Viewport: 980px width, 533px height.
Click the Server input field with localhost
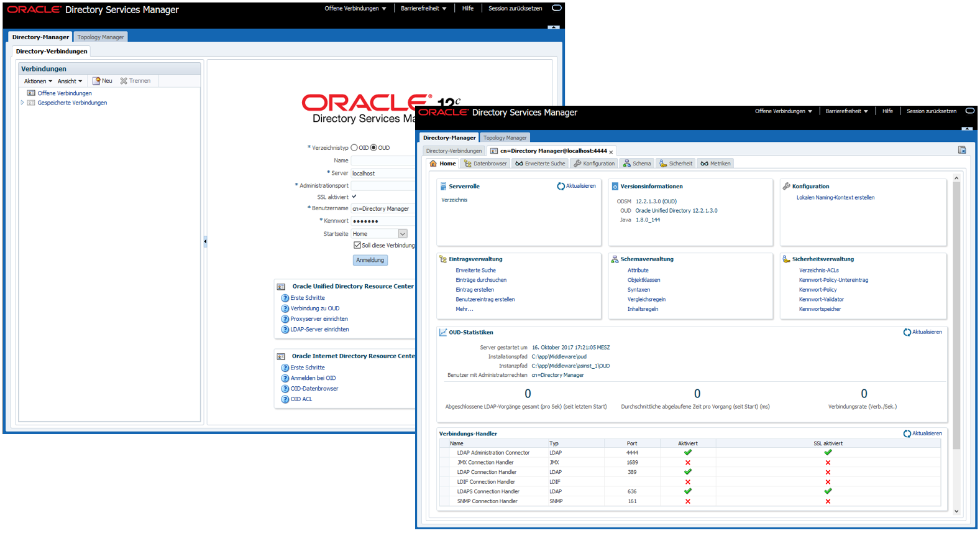pyautogui.click(x=383, y=174)
